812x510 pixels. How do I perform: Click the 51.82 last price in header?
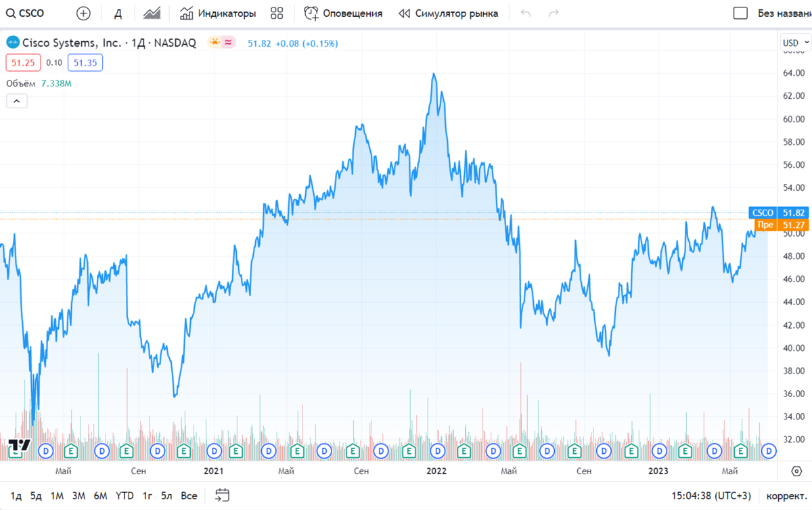(x=259, y=43)
